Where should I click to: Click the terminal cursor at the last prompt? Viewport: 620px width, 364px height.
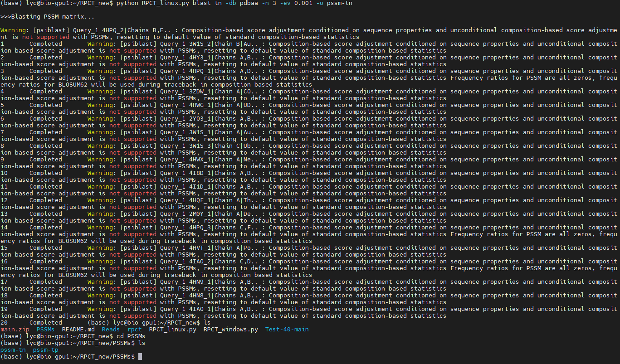tap(140, 357)
